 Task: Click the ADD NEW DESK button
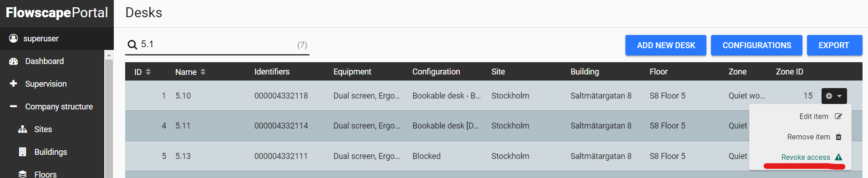pyautogui.click(x=666, y=45)
